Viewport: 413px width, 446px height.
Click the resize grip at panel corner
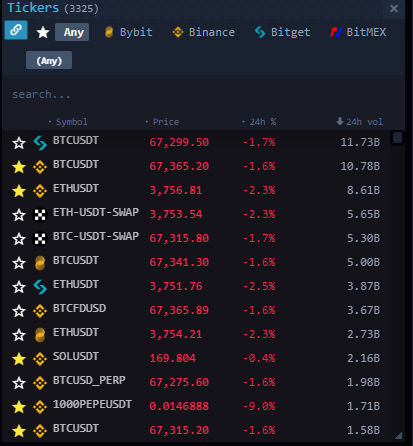click(399, 435)
